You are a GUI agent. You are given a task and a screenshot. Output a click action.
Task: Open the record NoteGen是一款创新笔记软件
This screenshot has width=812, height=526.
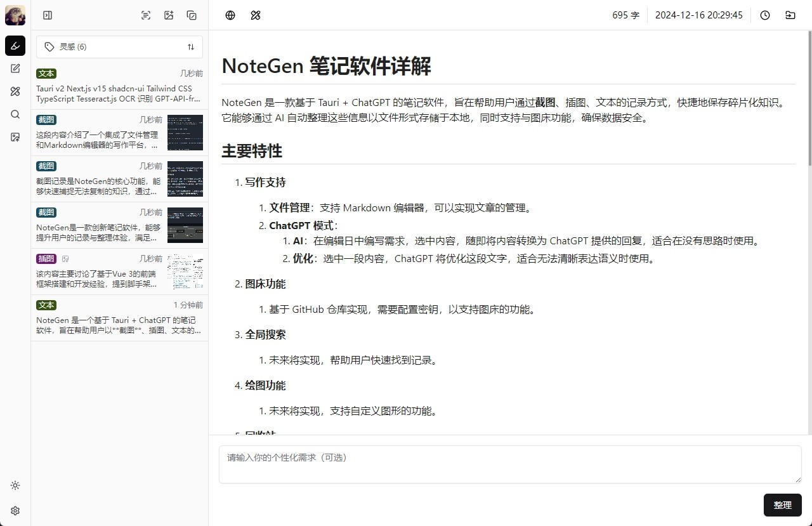119,225
